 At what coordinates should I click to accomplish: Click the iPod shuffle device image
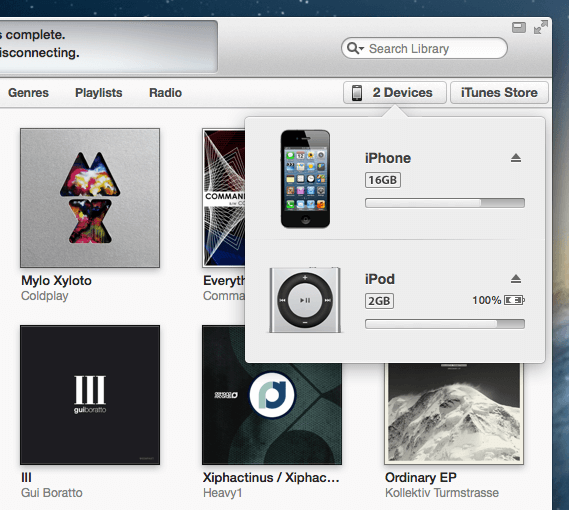point(305,300)
